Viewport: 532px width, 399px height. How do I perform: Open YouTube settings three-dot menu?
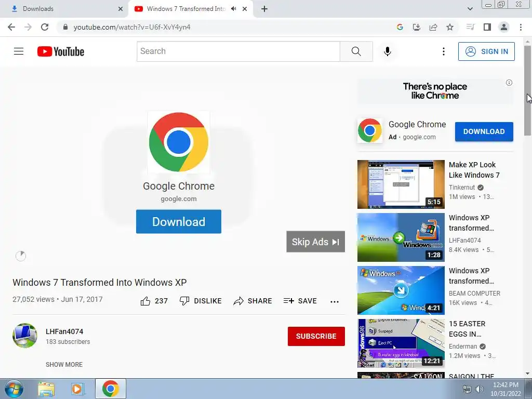(444, 51)
